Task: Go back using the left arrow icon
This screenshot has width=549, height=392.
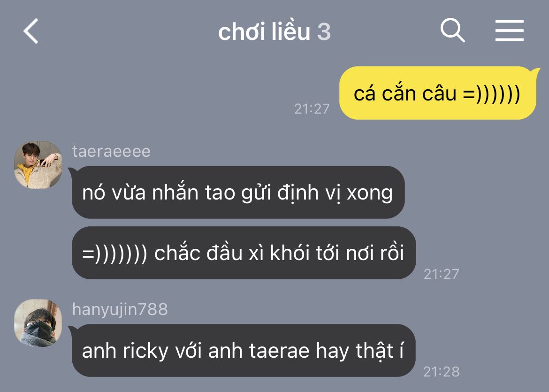Action: pos(31,31)
